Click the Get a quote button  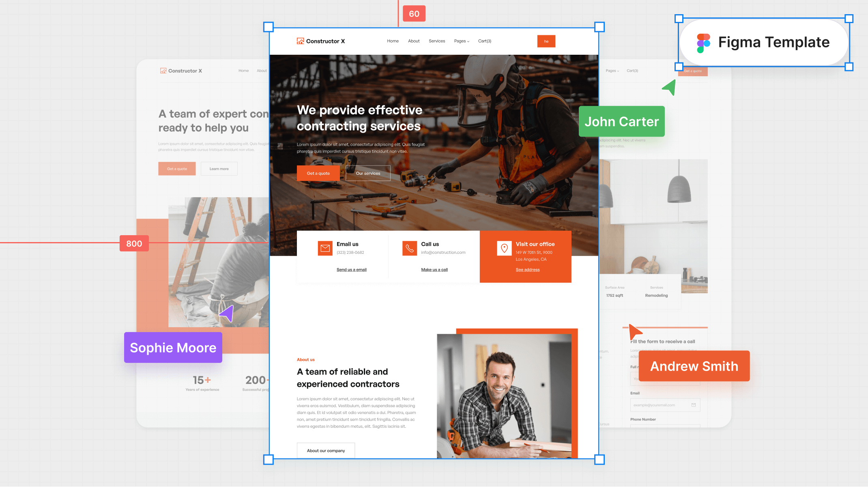click(318, 172)
